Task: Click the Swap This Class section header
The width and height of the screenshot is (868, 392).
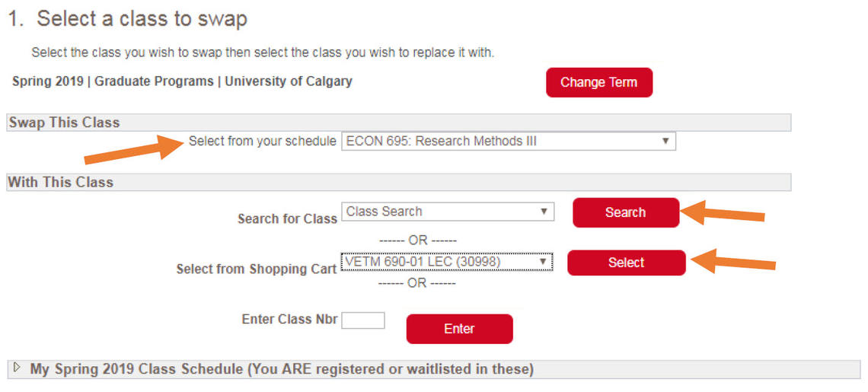Action: (64, 123)
